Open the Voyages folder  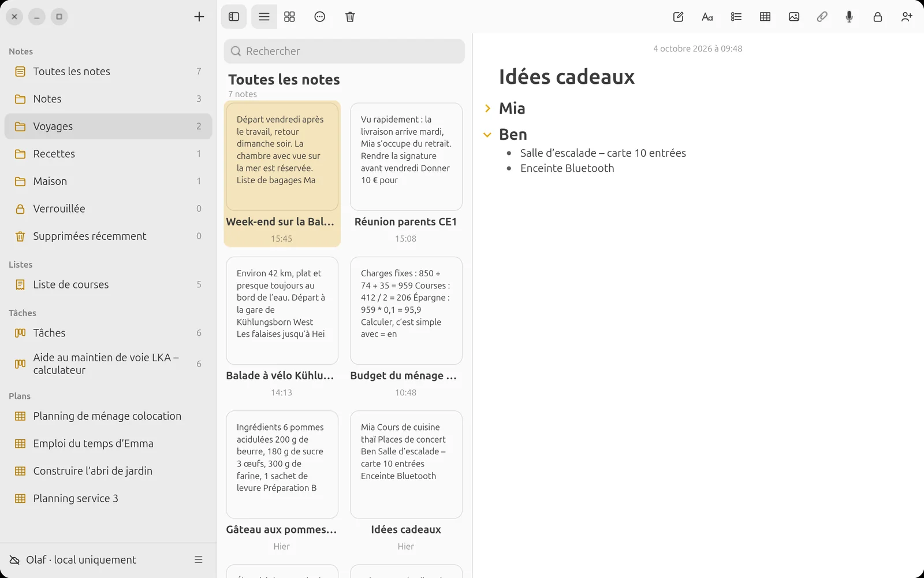[x=108, y=126]
